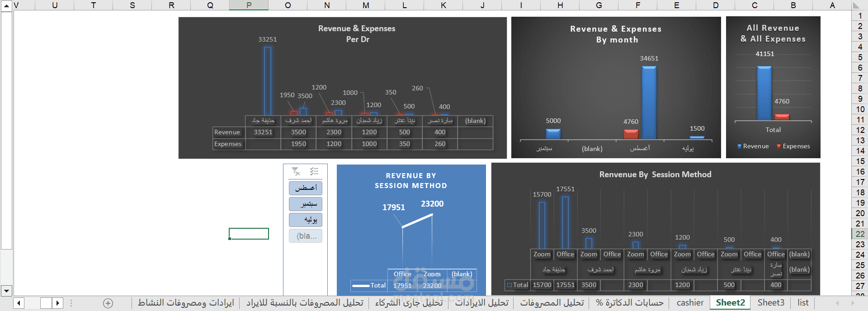Click the horizontal scrollbar left arrow
Image resolution: width=868 pixels, height=311 pixels.
pyautogui.click(x=19, y=303)
